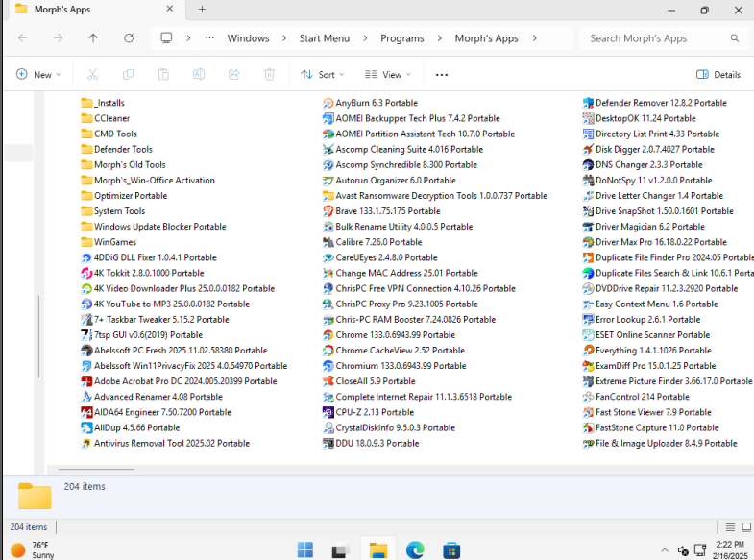Navigate to Programs in address bar

[x=402, y=38]
